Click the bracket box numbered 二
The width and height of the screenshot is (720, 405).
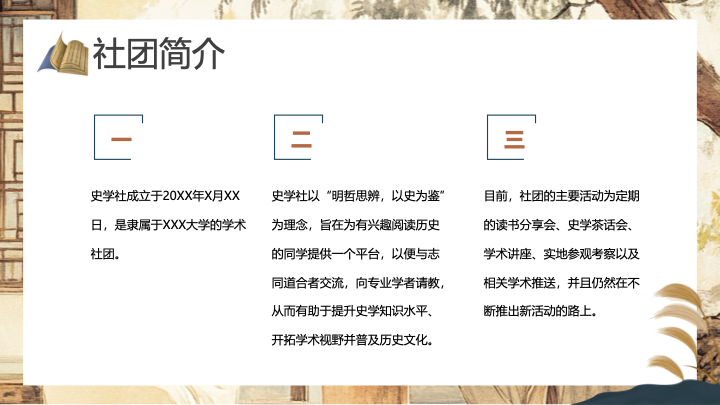coord(298,137)
